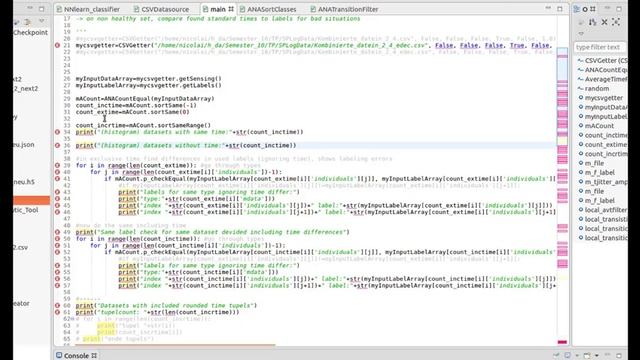Click the display selected console icon
The image size is (640, 360).
click(567, 356)
